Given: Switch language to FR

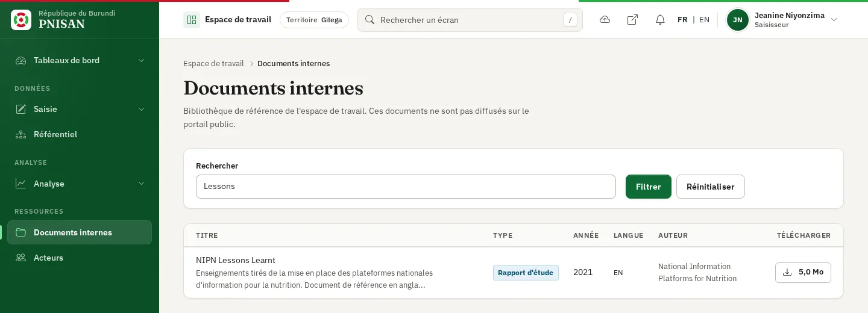Looking at the screenshot, I should point(682,20).
